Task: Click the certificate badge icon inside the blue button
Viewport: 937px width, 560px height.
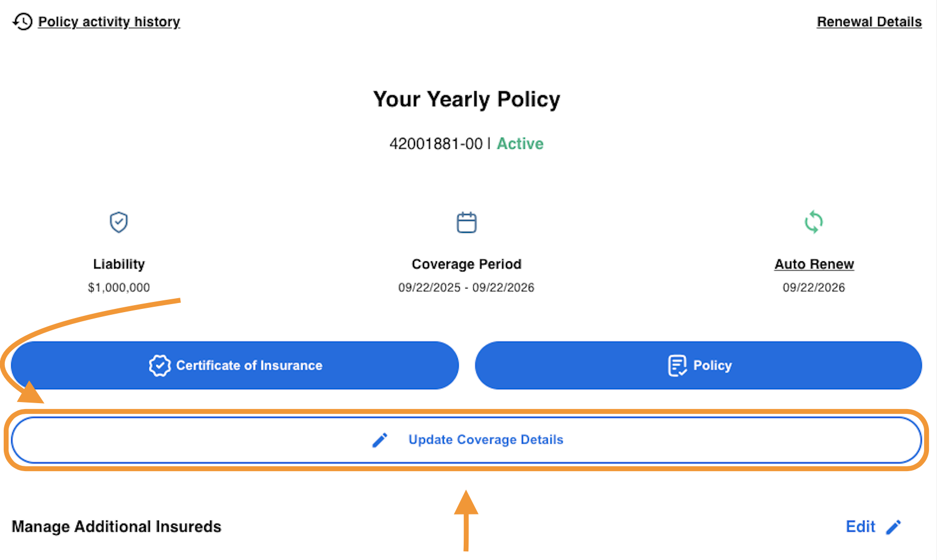Action: [x=159, y=365]
